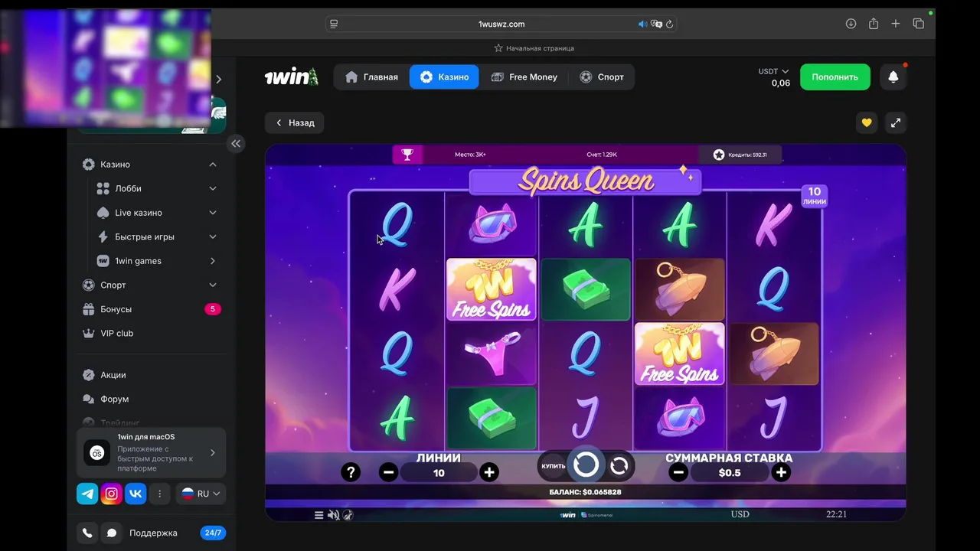Open the 1win games submenu arrow
The width and height of the screenshot is (980, 551).
click(x=213, y=261)
